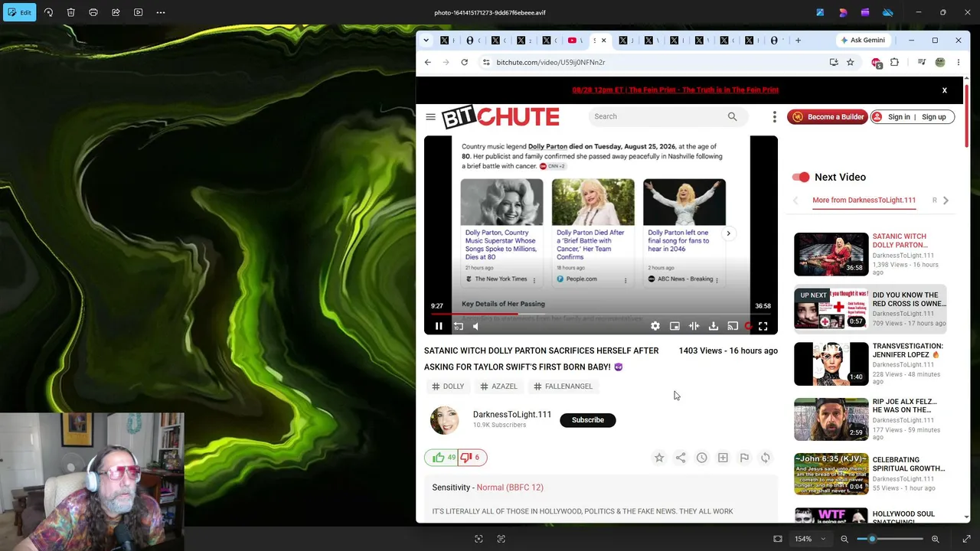Screen dimensions: 980x551
Task: Download the video
Action: (x=713, y=326)
